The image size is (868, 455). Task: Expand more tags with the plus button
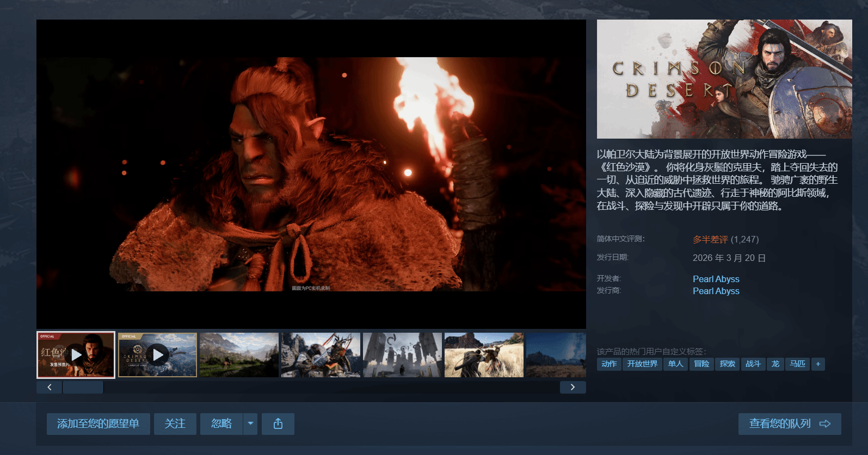pos(818,364)
